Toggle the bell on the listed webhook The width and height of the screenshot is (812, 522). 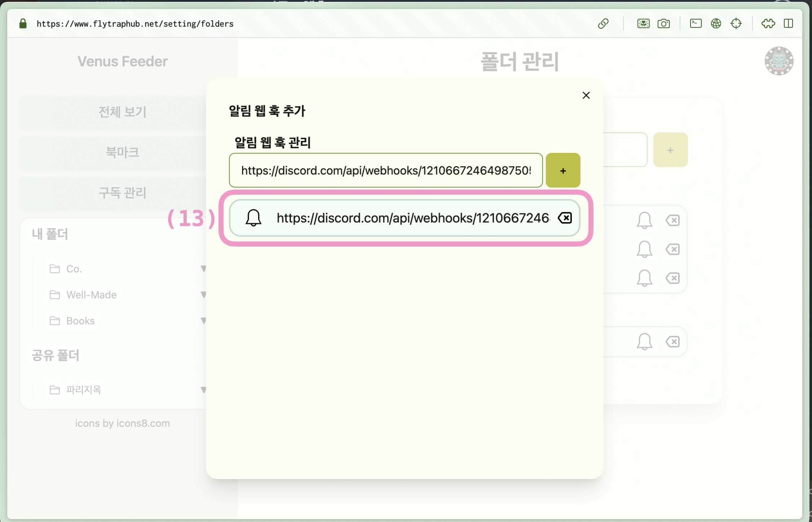click(253, 218)
